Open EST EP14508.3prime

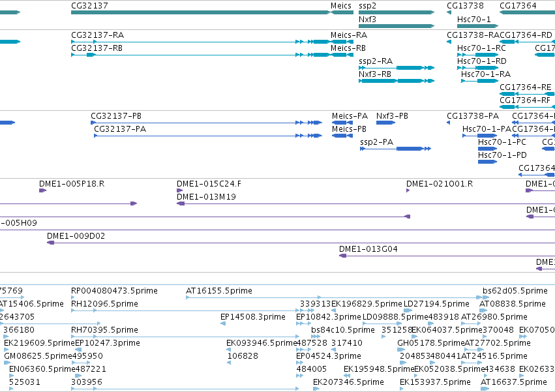click(x=253, y=317)
